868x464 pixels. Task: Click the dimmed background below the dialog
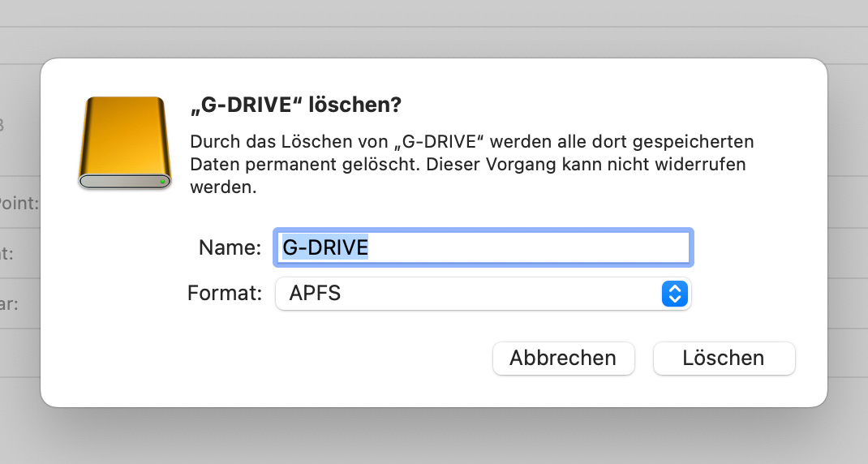434,436
